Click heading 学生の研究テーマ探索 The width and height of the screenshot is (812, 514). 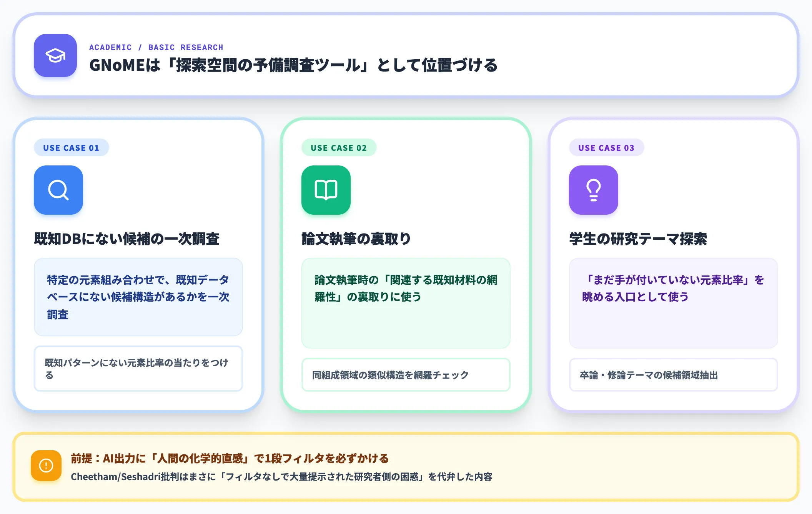(638, 239)
